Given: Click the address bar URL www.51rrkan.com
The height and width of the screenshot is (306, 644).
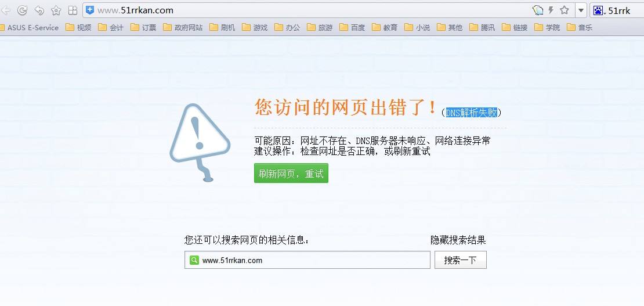Looking at the screenshot, I should tap(135, 10).
